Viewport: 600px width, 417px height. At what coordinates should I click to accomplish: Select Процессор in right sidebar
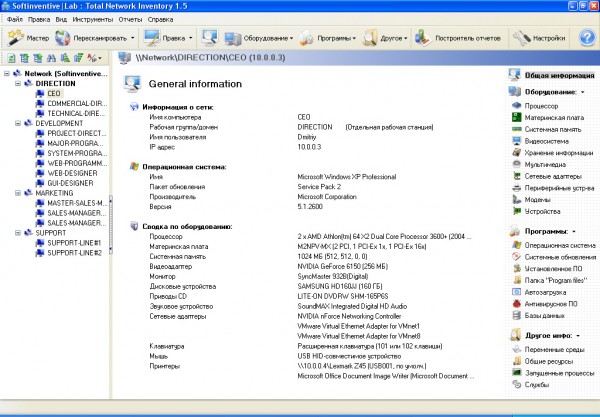(x=543, y=104)
